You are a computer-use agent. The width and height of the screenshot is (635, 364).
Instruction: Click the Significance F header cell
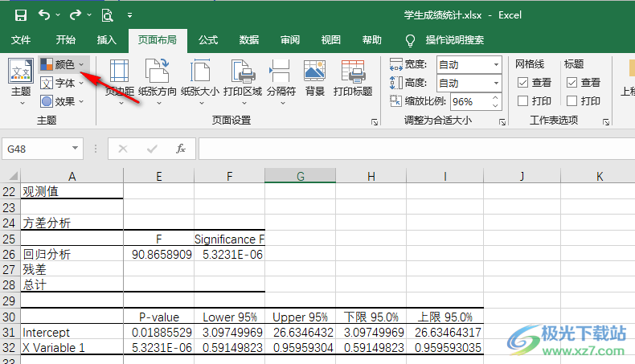230,239
